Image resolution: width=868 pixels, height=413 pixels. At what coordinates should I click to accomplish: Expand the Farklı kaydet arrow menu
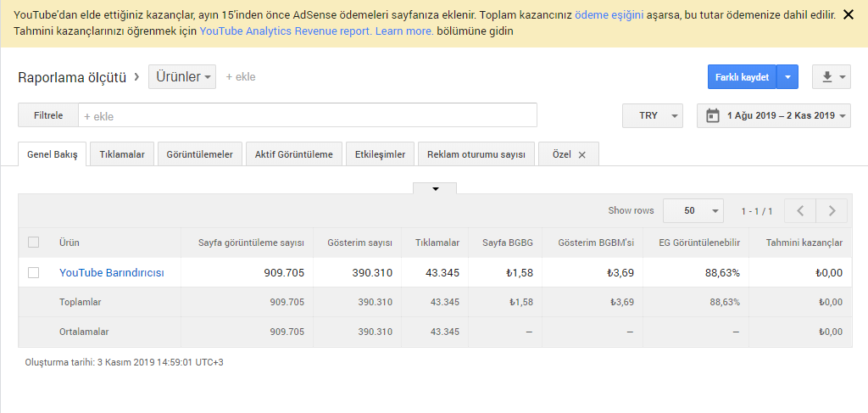787,77
